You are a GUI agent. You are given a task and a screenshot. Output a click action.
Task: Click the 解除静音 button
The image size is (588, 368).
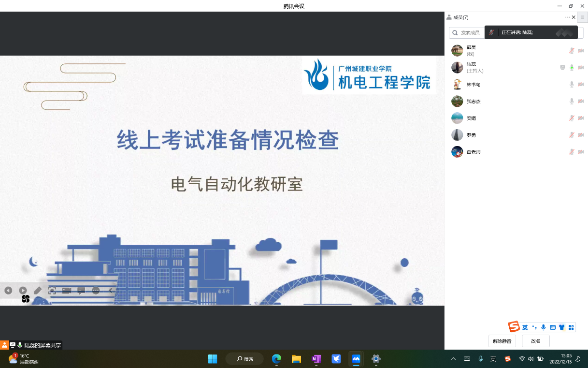tap(502, 341)
